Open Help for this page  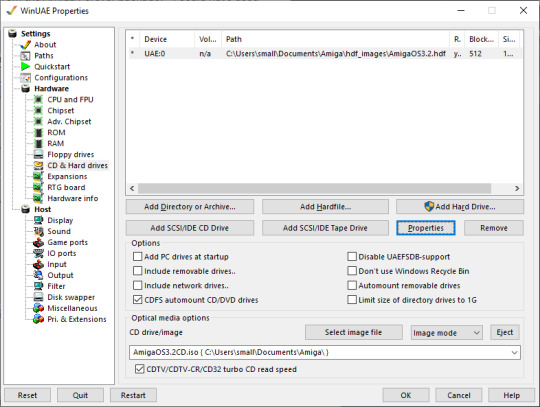[x=511, y=395]
